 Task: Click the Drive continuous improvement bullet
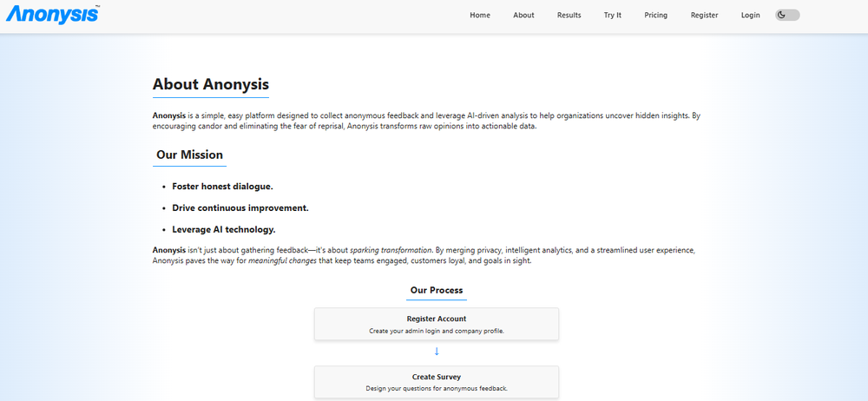[x=240, y=208]
